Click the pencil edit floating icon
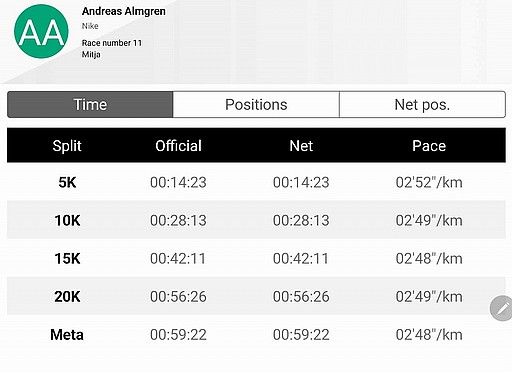This screenshot has height=372, width=512. [501, 308]
